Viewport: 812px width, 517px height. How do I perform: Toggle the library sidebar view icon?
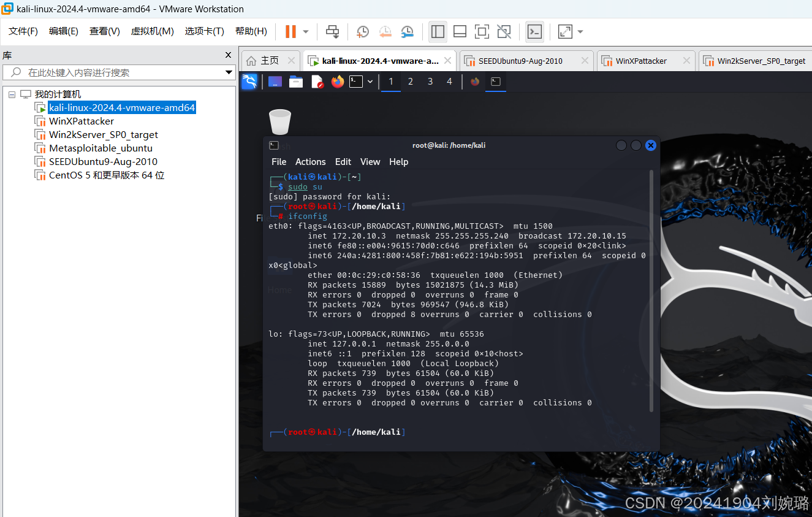pos(438,31)
